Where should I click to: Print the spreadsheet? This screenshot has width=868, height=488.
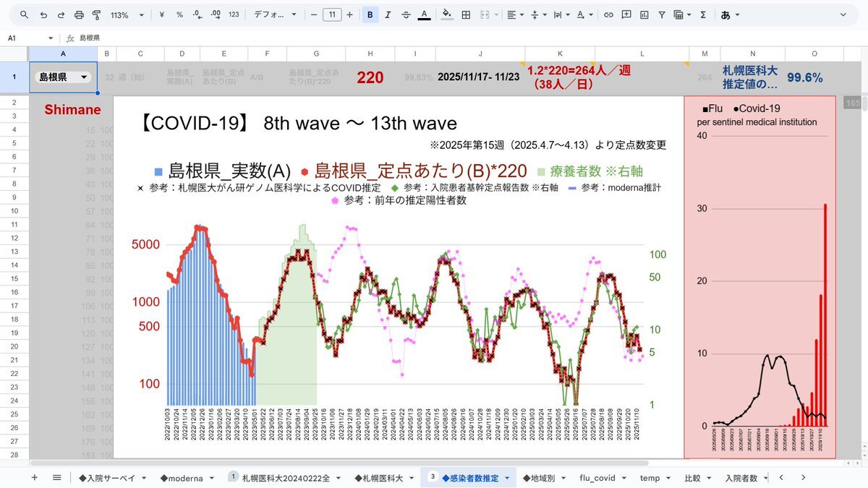point(79,14)
